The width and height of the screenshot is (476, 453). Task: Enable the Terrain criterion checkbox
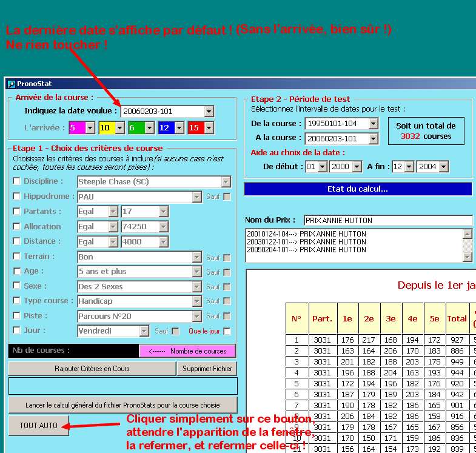pyautogui.click(x=17, y=257)
